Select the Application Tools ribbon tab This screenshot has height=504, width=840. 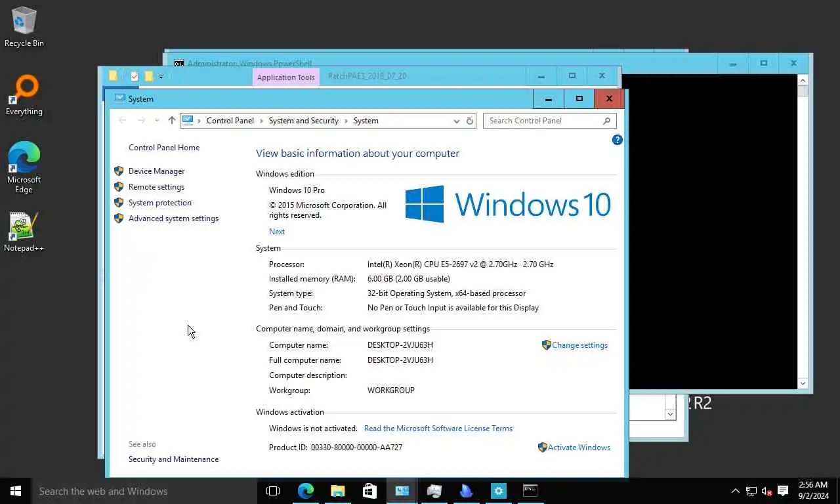click(286, 77)
